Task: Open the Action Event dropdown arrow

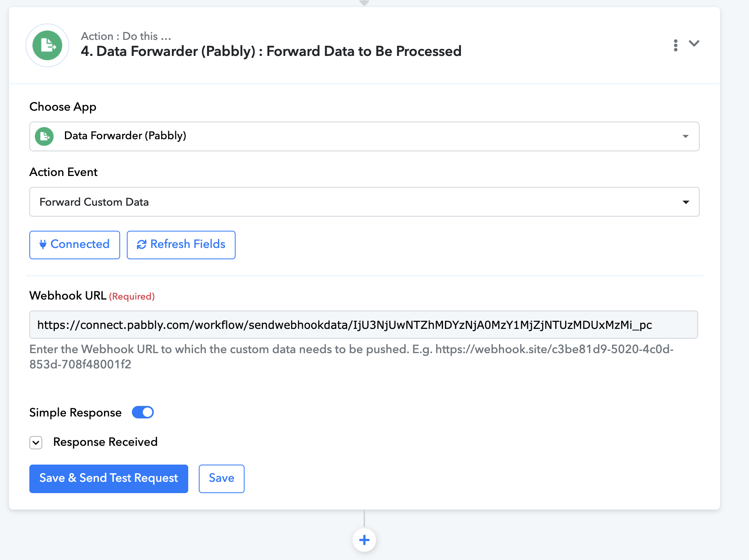Action: [x=686, y=202]
